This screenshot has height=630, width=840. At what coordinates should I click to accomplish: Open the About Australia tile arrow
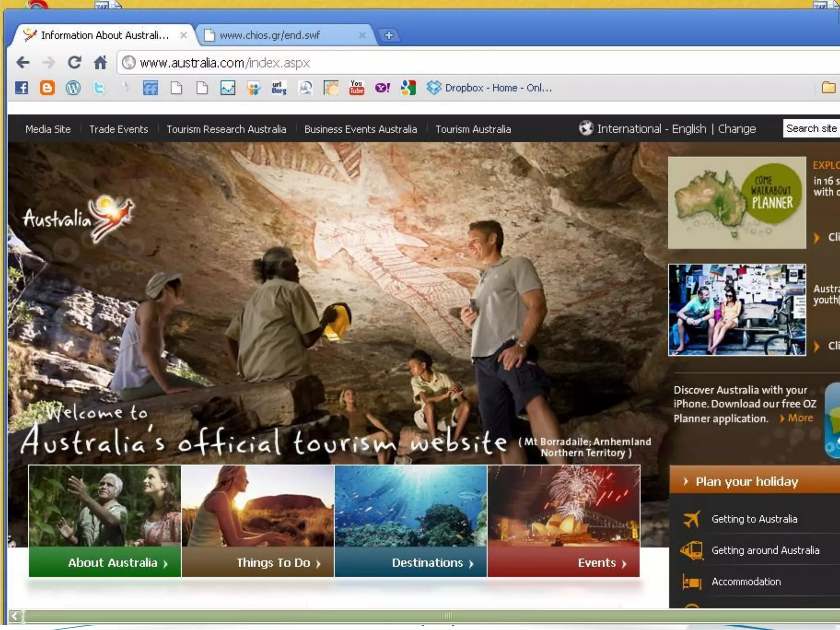coord(165,564)
